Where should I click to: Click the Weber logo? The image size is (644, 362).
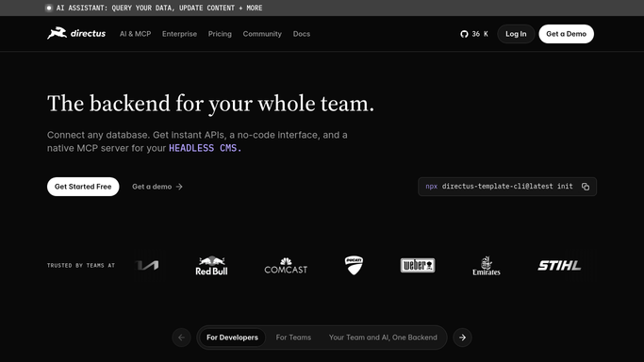coord(418,265)
